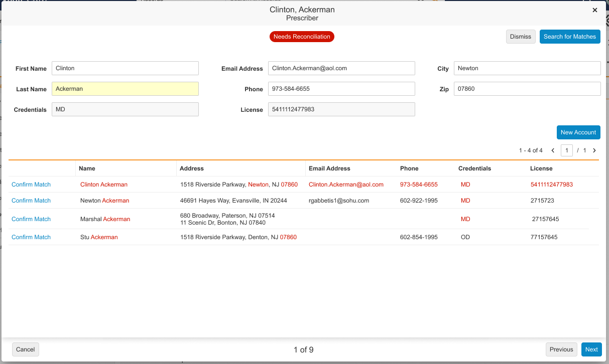The width and height of the screenshot is (609, 364).
Task: Cancel the reconciliation dialog
Action: 26,349
